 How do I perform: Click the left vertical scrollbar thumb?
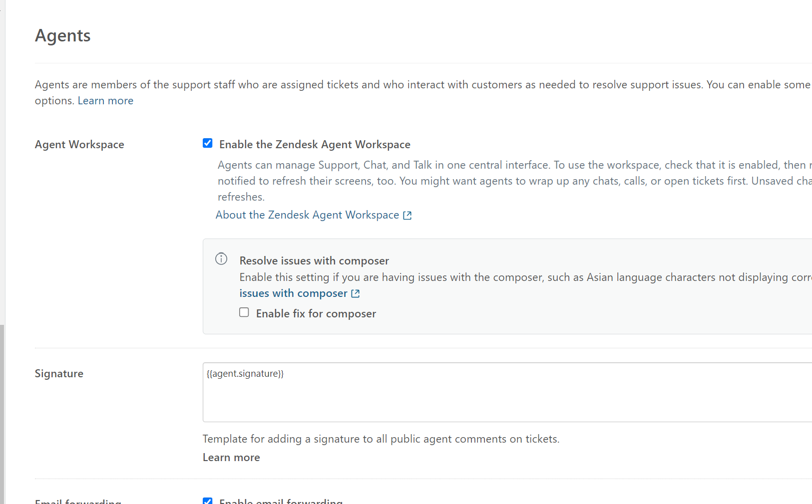[x=2, y=414]
